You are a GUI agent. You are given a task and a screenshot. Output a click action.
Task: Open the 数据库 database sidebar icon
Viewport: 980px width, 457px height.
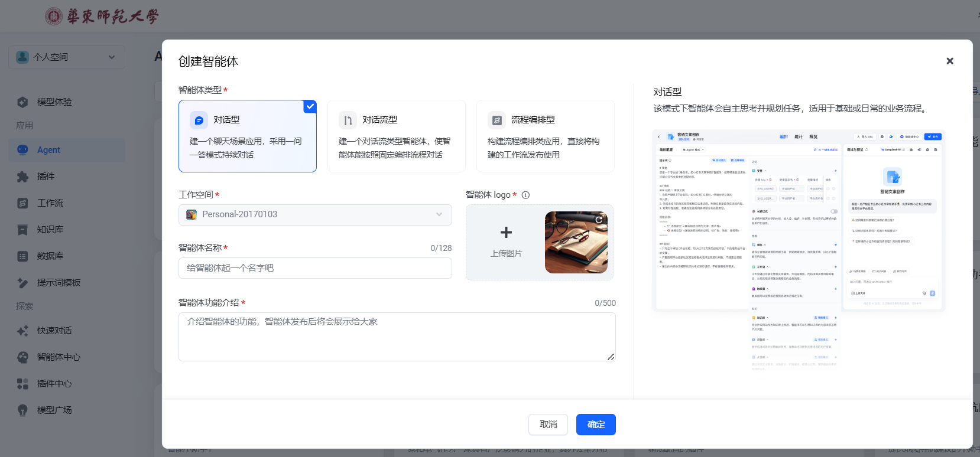tap(22, 256)
